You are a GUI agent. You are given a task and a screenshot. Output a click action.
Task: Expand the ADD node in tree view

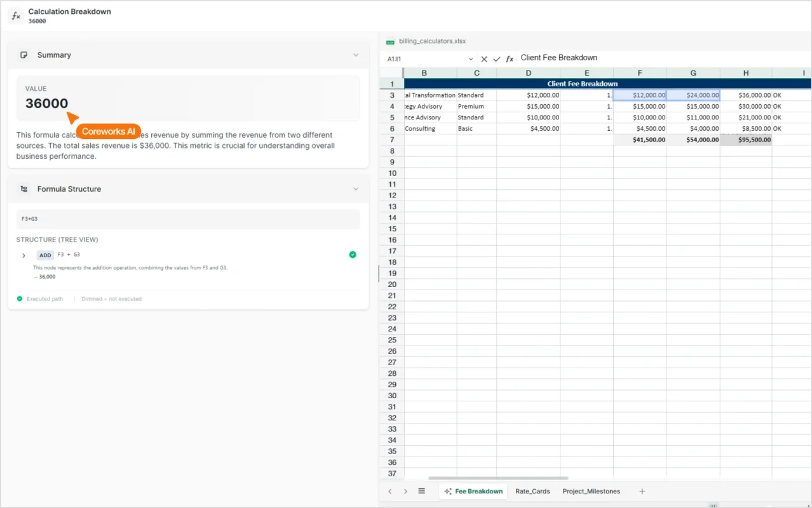24,255
